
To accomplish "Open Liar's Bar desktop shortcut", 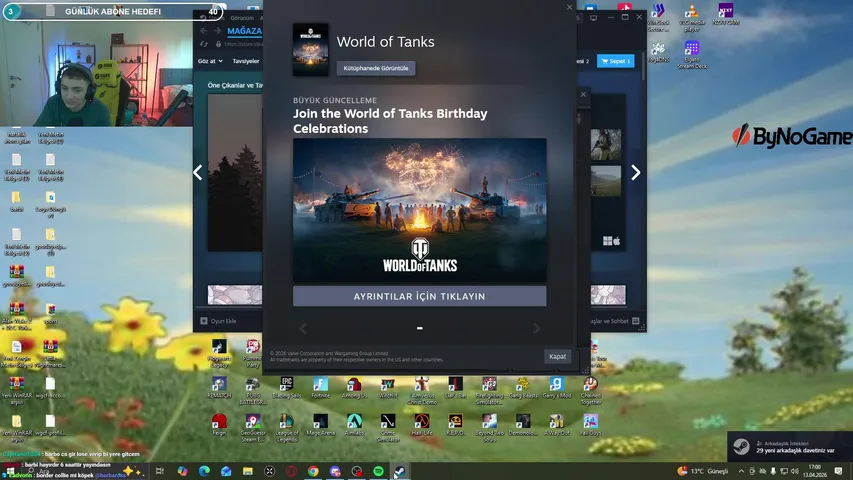I will click(x=455, y=388).
